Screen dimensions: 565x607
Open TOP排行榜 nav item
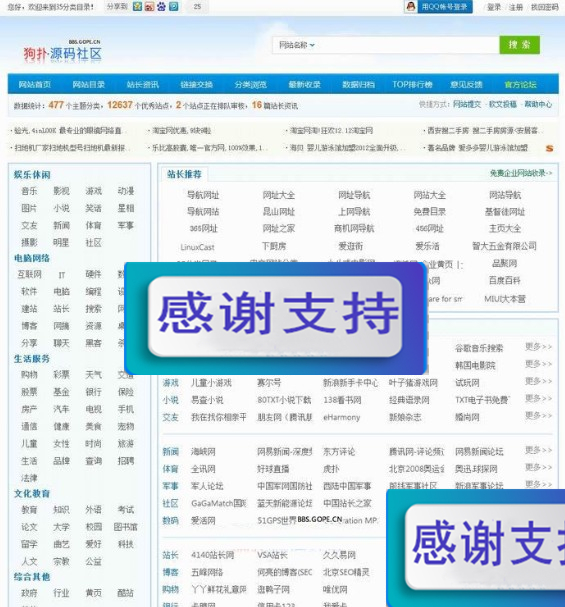click(412, 84)
